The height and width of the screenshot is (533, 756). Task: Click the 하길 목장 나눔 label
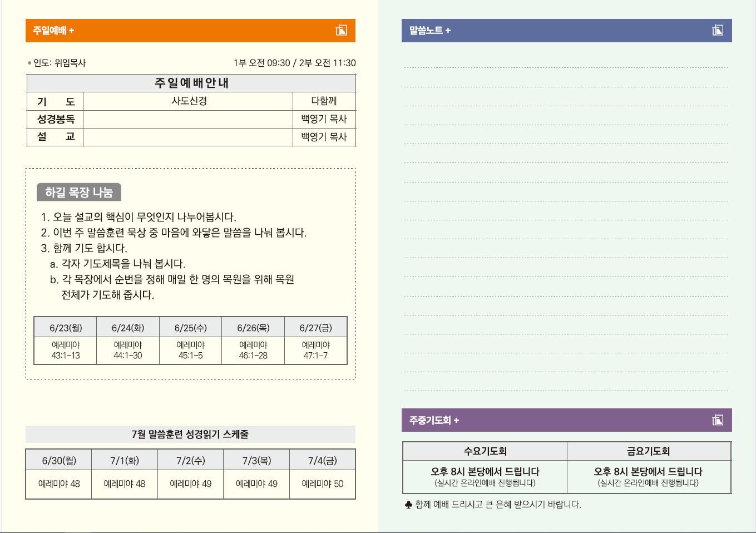coord(79,193)
